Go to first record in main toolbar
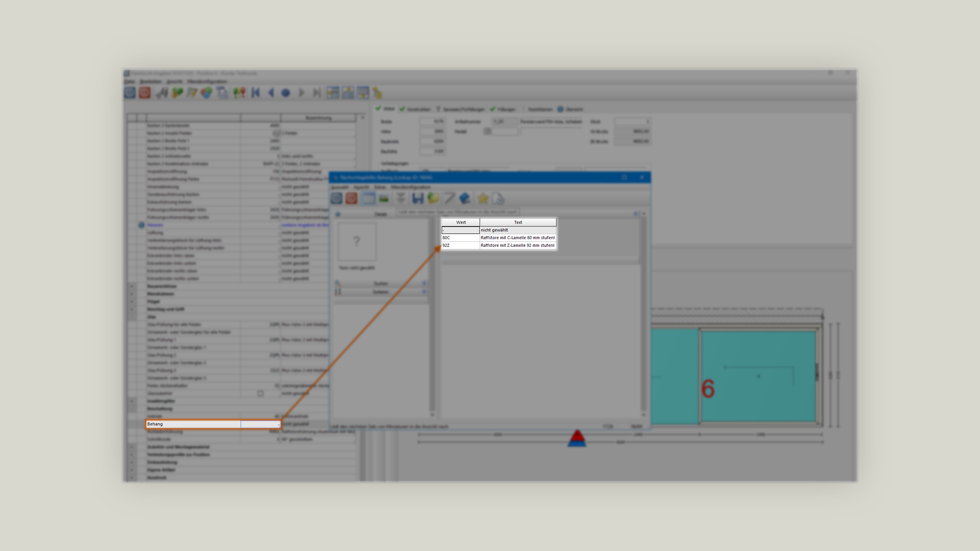This screenshot has width=980, height=551. coord(256,93)
